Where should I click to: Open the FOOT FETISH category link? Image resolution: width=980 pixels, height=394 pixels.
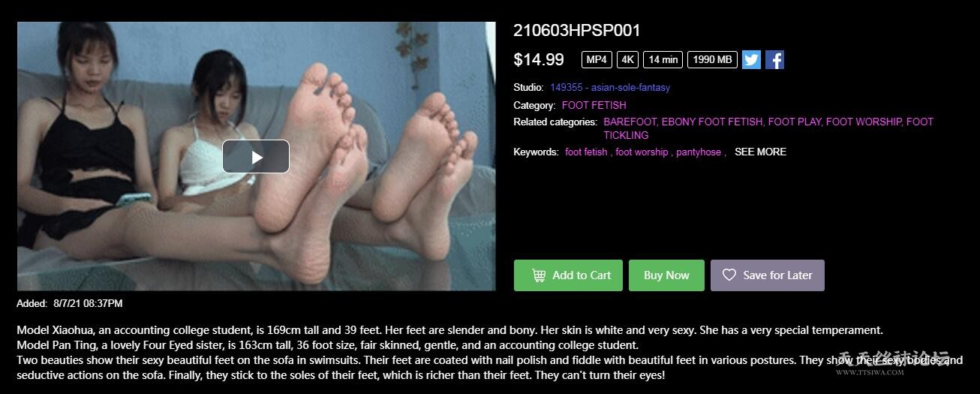point(594,105)
